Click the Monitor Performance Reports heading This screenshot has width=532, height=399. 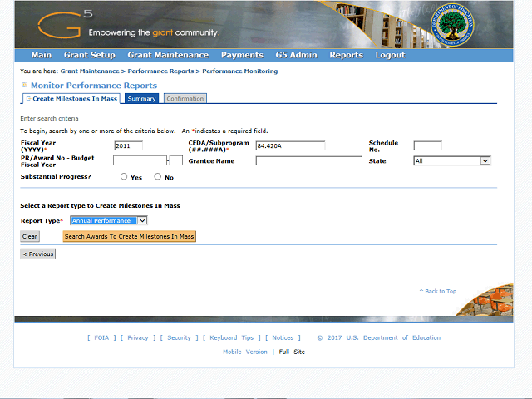coord(94,86)
